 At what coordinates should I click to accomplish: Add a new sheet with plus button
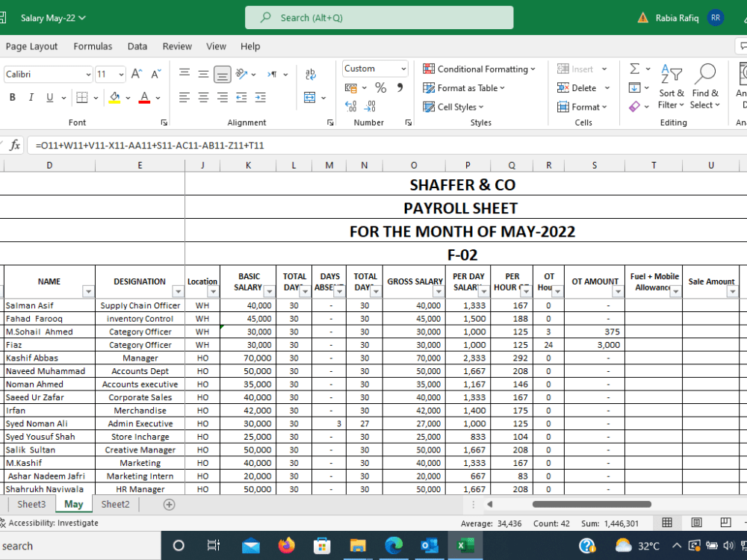pyautogui.click(x=169, y=505)
